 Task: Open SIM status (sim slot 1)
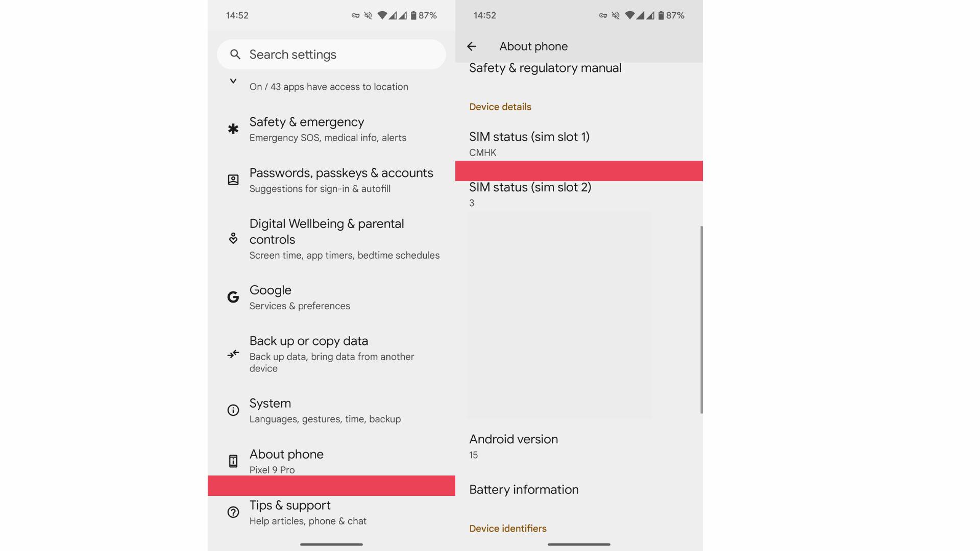(529, 143)
